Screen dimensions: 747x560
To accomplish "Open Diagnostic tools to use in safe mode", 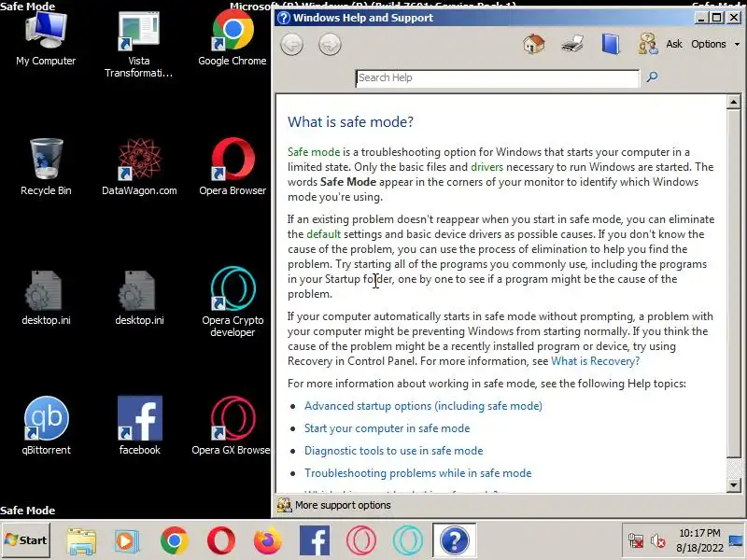I will (393, 451).
